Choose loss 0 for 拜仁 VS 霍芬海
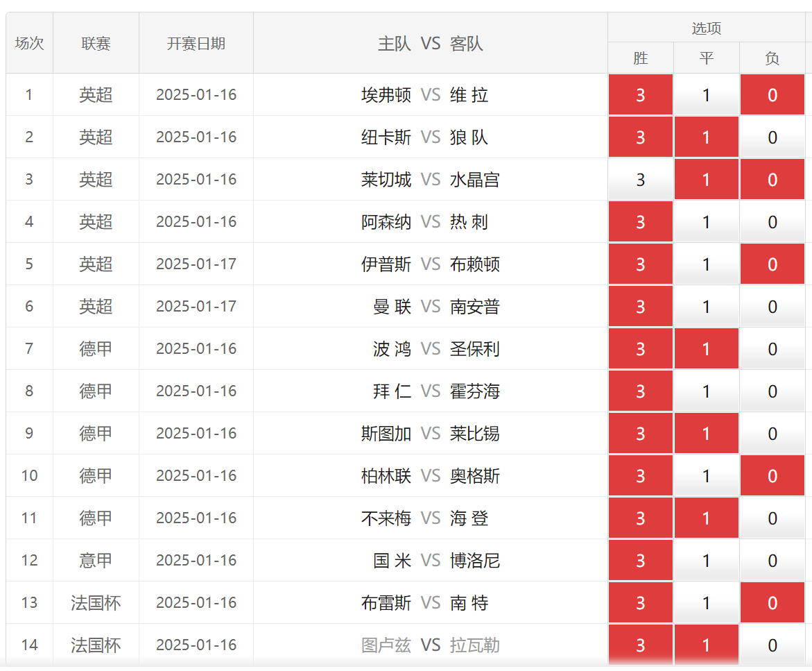Image resolution: width=812 pixels, height=671 pixels. (x=772, y=391)
